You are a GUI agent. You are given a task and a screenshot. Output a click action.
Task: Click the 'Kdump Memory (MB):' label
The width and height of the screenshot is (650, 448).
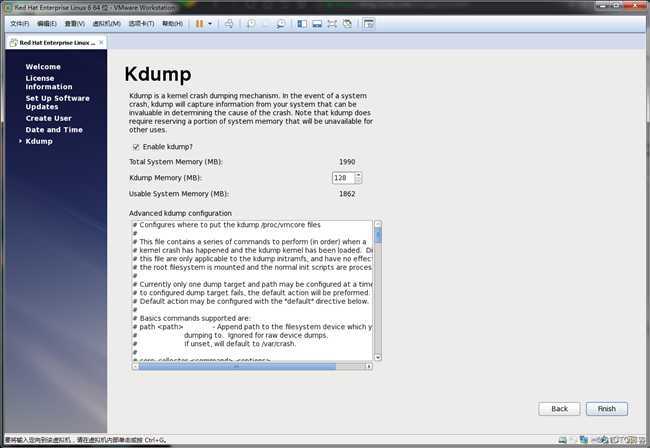click(165, 178)
